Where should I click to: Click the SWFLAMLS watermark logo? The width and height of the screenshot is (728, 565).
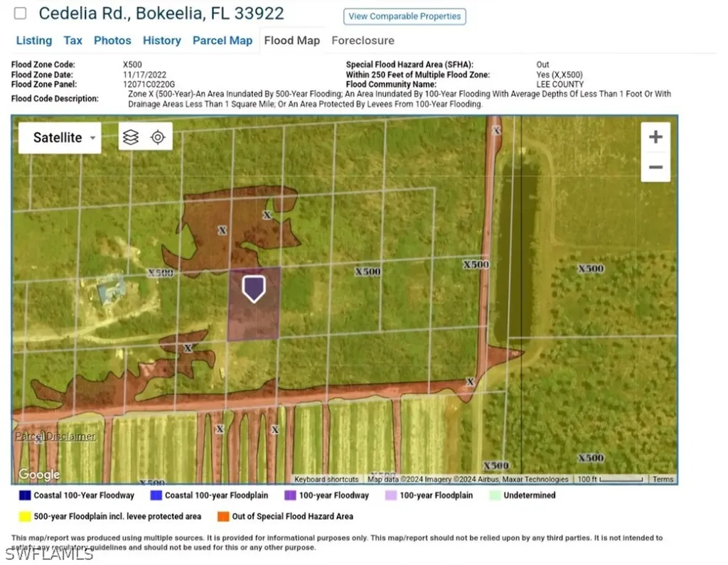click(x=50, y=554)
